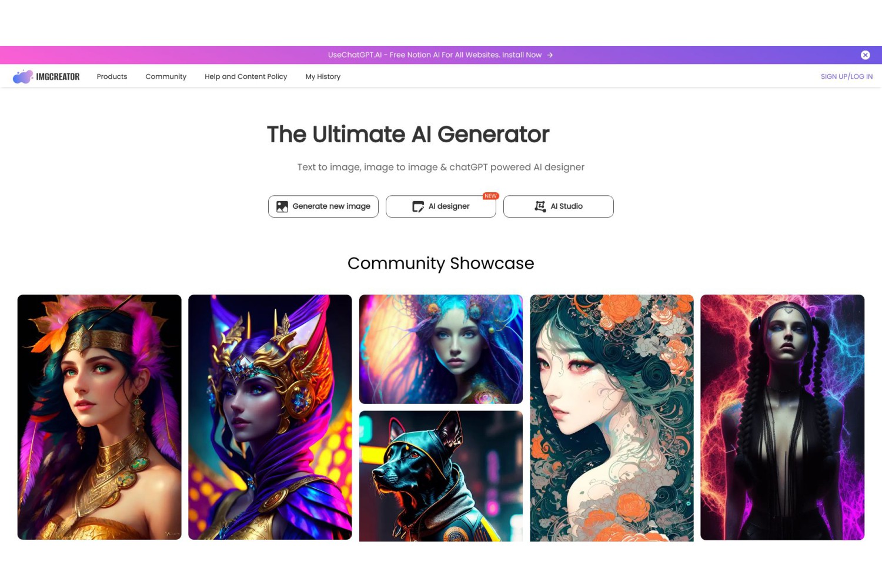Open the Products menu
The height and width of the screenshot is (588, 882).
[112, 76]
